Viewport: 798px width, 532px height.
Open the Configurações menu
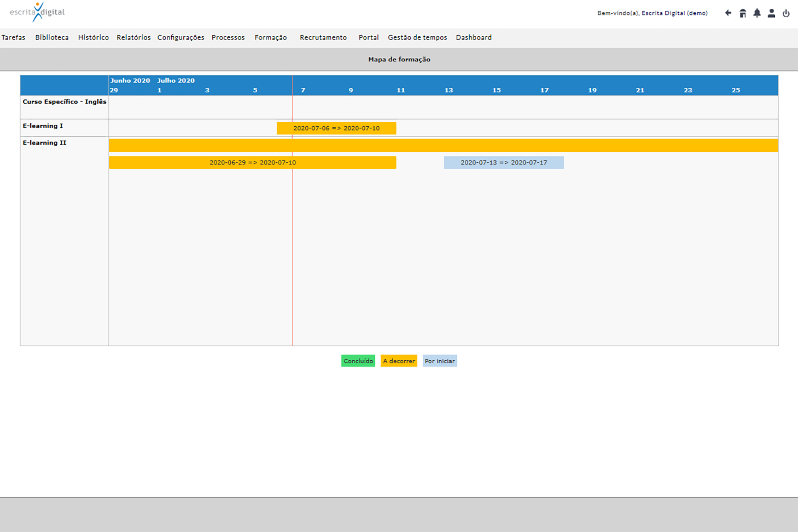pyautogui.click(x=181, y=37)
